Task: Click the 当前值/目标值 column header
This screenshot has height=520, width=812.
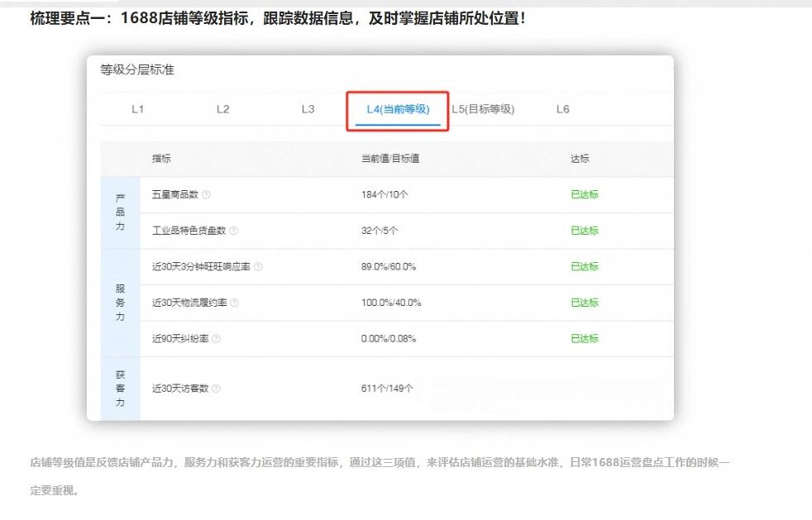Action: pyautogui.click(x=390, y=159)
